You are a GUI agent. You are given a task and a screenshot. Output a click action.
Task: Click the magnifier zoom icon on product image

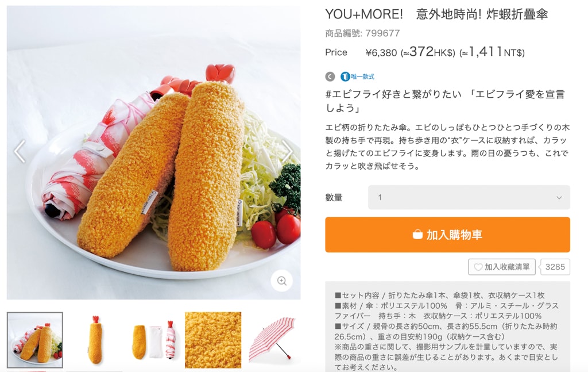281,281
